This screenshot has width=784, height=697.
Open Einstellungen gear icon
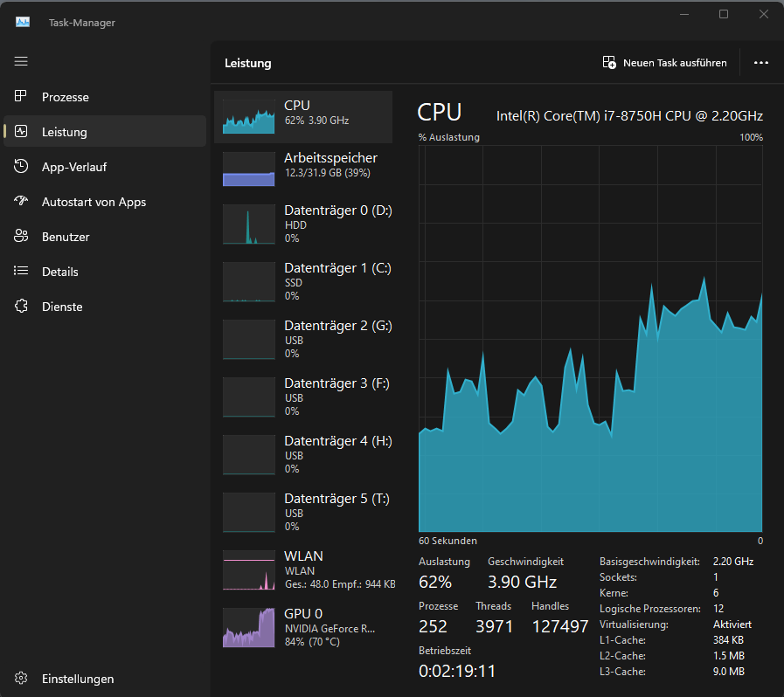click(22, 679)
